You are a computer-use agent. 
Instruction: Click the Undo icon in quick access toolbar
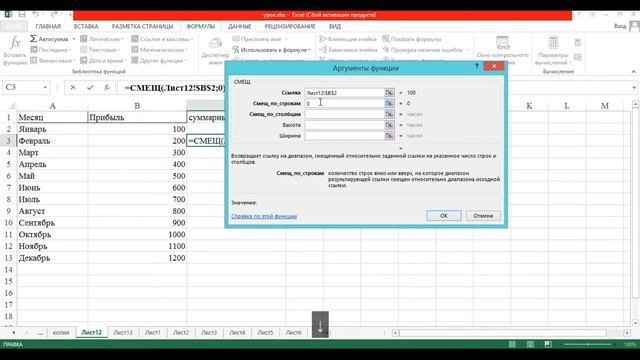click(x=36, y=15)
